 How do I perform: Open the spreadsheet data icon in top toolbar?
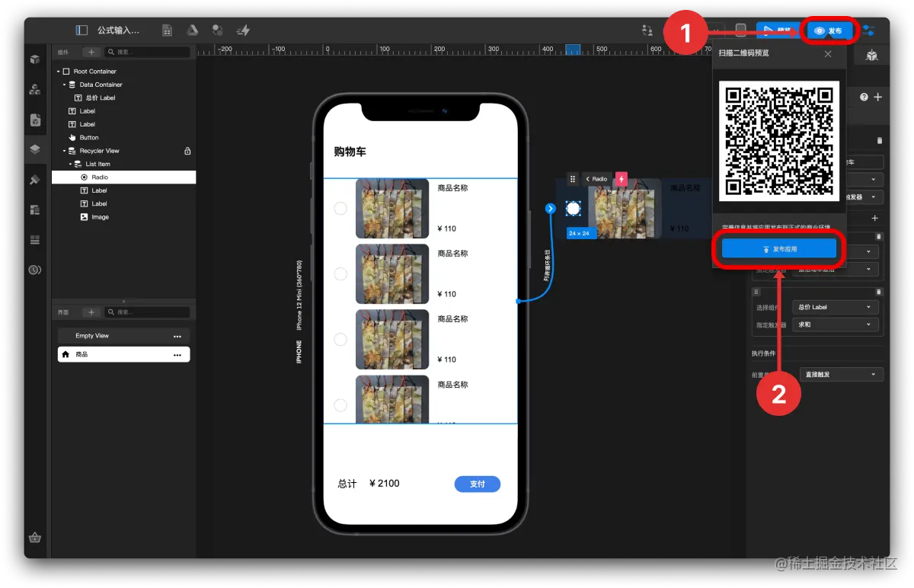coord(167,30)
